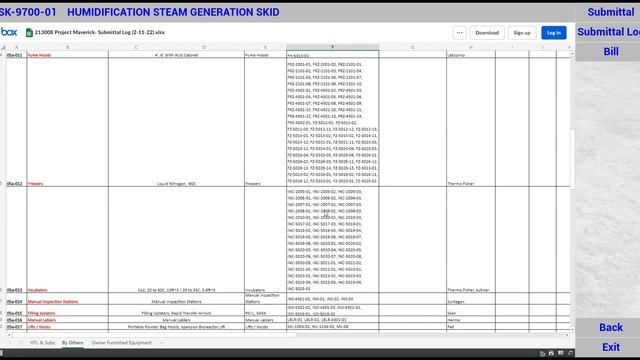Select column H header
The height and width of the screenshot is (360, 640).
click(x=471, y=47)
